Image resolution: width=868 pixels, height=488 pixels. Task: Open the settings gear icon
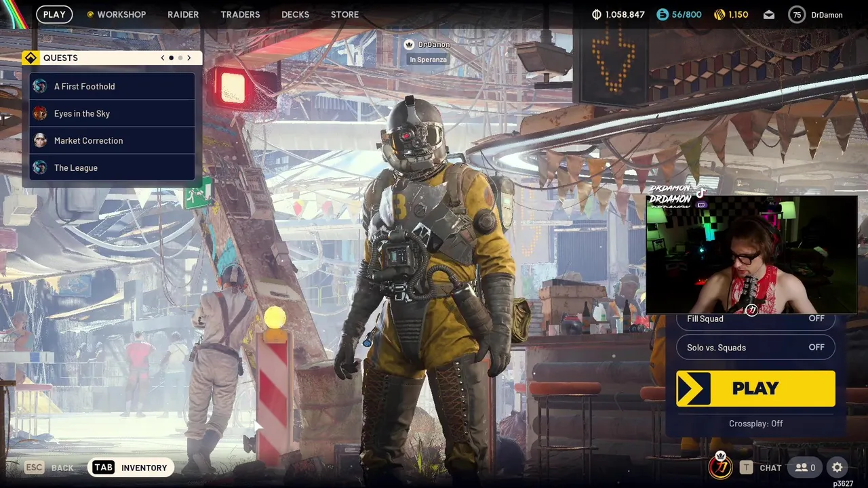coord(837,468)
